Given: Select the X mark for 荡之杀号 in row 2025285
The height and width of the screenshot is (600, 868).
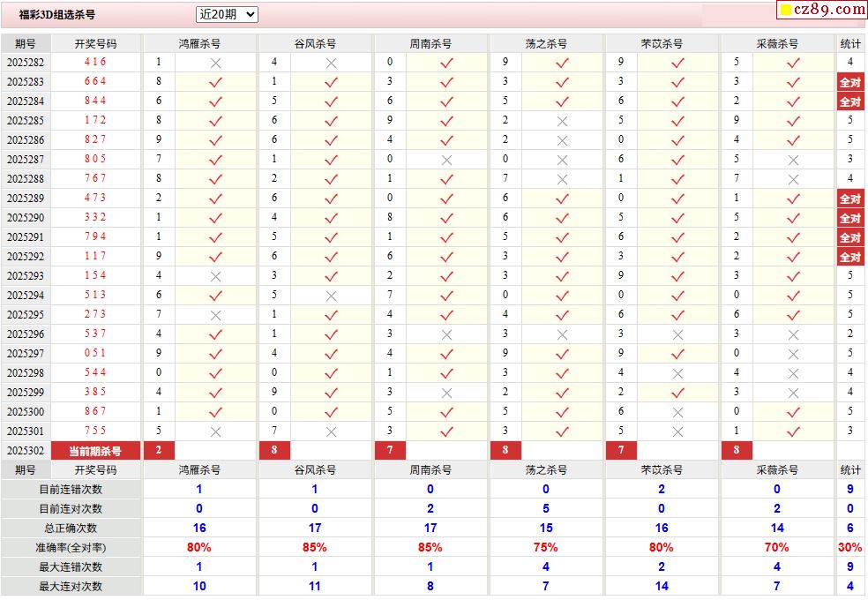Looking at the screenshot, I should pyautogui.click(x=562, y=121).
